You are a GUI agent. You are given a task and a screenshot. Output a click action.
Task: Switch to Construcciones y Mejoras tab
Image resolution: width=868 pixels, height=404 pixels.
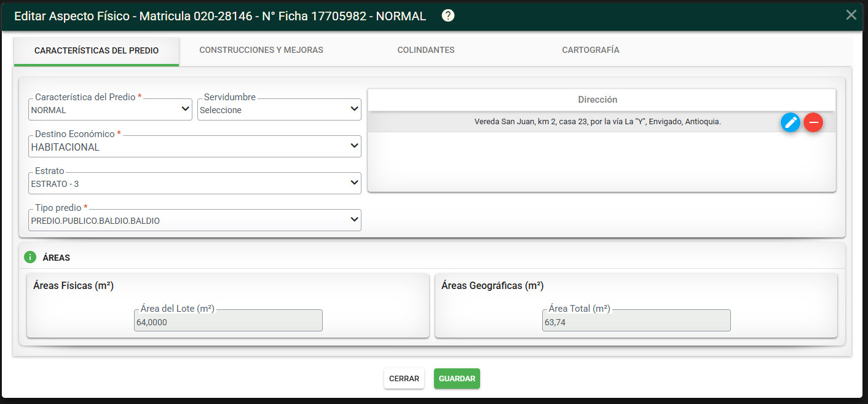[261, 50]
